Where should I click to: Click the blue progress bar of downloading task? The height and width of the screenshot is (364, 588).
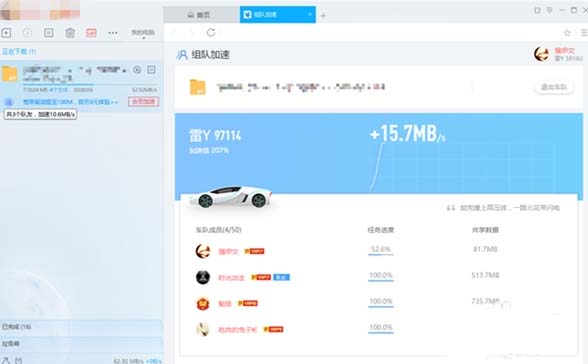58,85
